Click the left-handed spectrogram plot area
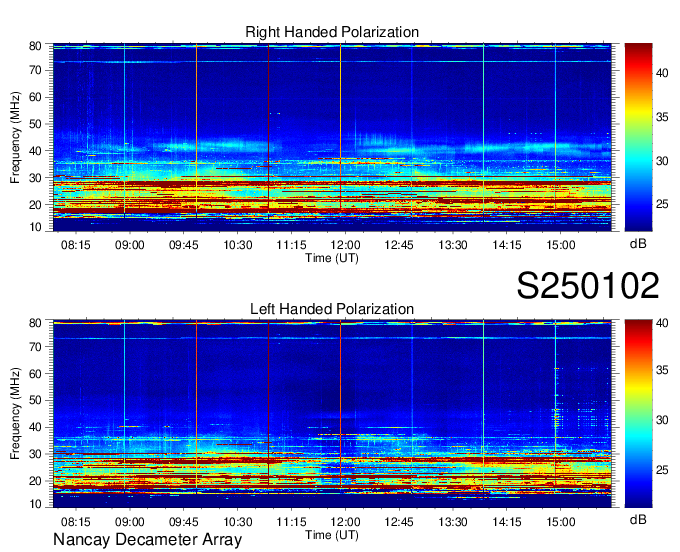680x552 pixels. click(x=332, y=414)
